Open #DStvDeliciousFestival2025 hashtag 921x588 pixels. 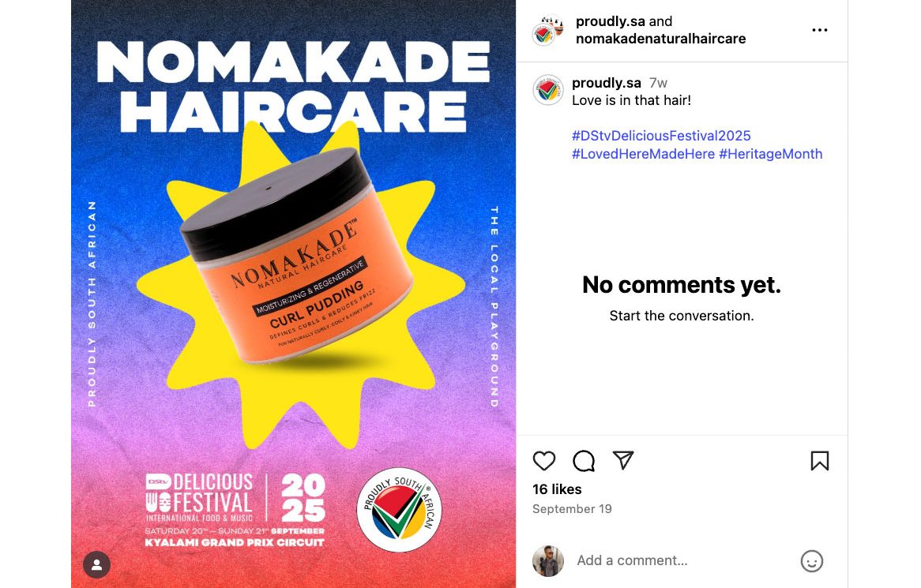click(x=661, y=136)
